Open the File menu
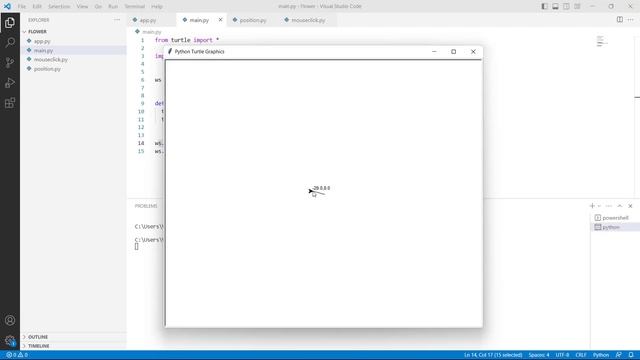This screenshot has height=360, width=640. click(x=22, y=6)
